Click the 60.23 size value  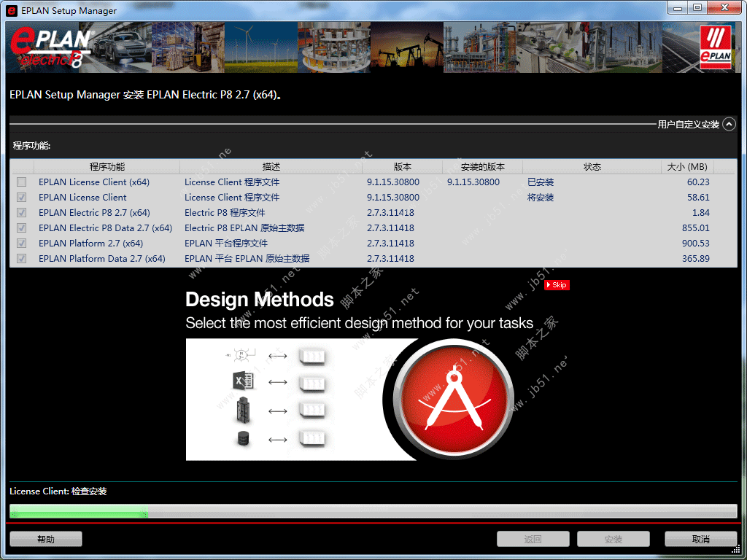(x=698, y=182)
